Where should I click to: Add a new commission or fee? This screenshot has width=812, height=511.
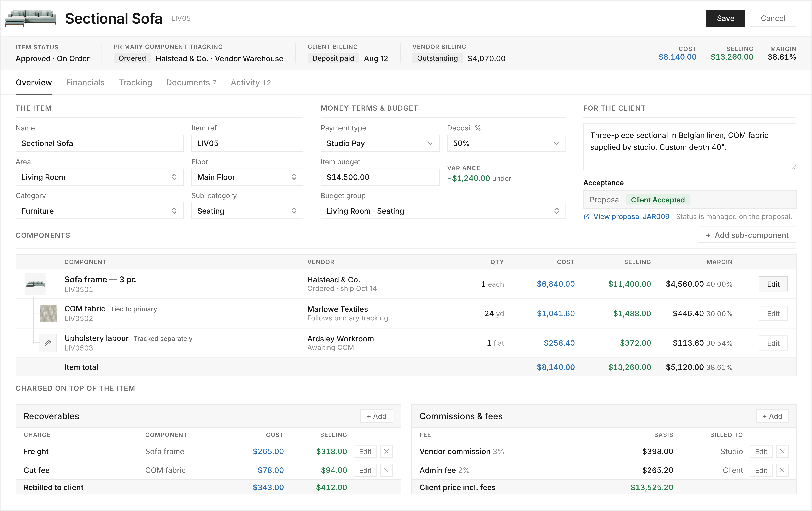click(773, 416)
